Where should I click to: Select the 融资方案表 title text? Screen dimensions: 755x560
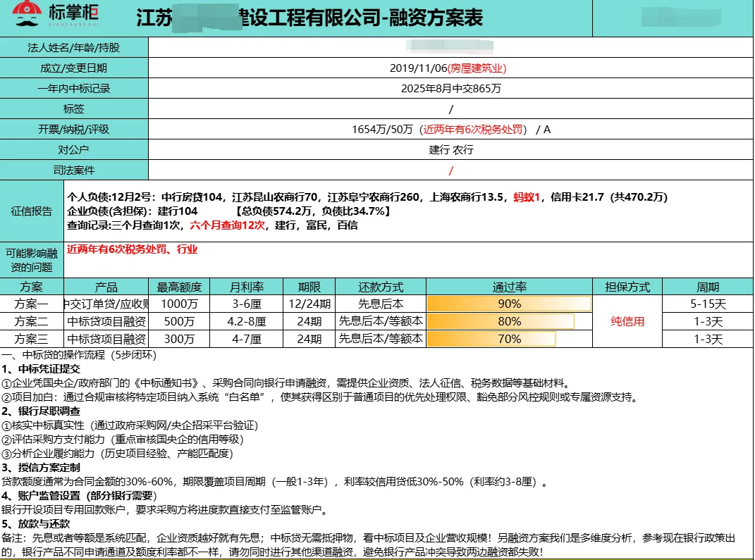435,18
